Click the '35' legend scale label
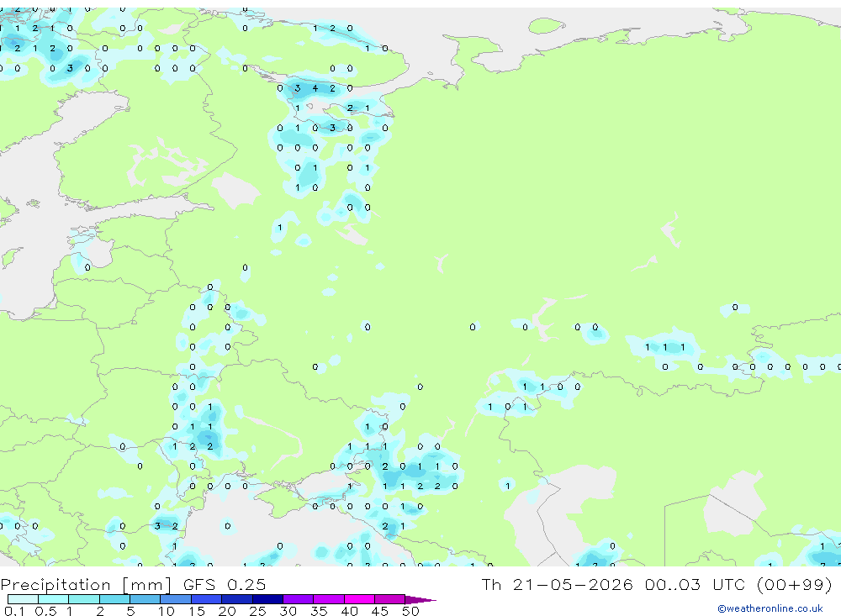841x616 pixels. click(319, 611)
